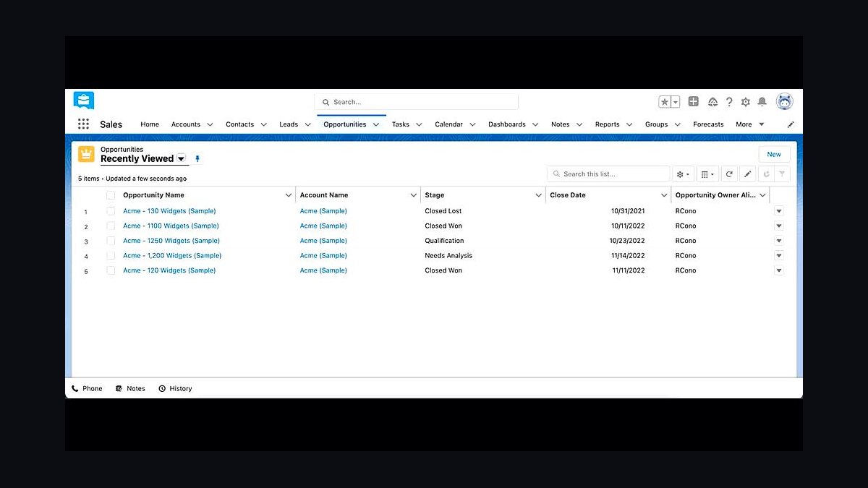Open Acme - 1250 Widgets (Sample) opportunity

(171, 241)
